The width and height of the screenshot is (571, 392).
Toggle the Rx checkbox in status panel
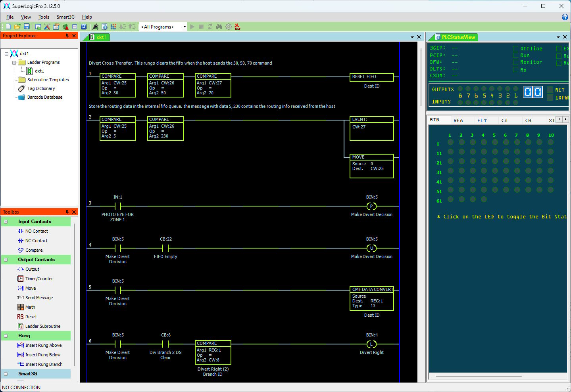tap(515, 70)
